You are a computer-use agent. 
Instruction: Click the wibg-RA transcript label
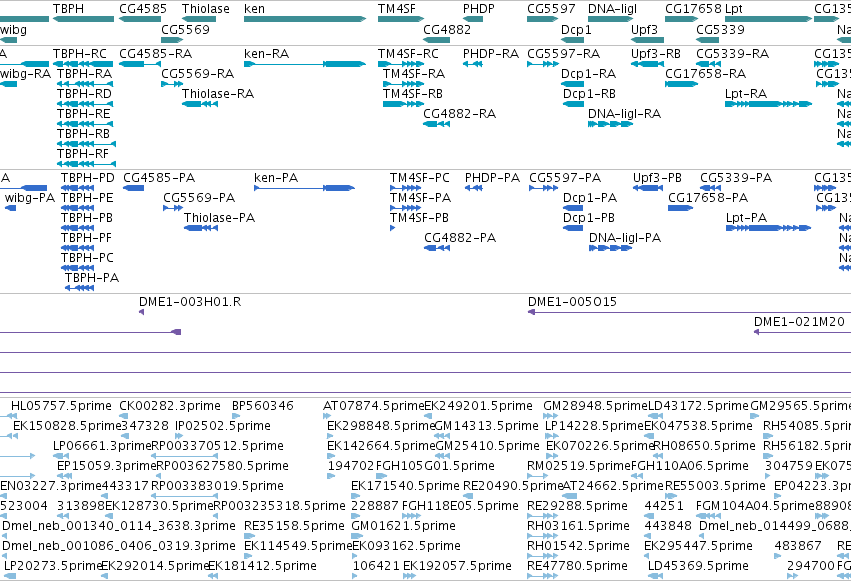tap(26, 74)
